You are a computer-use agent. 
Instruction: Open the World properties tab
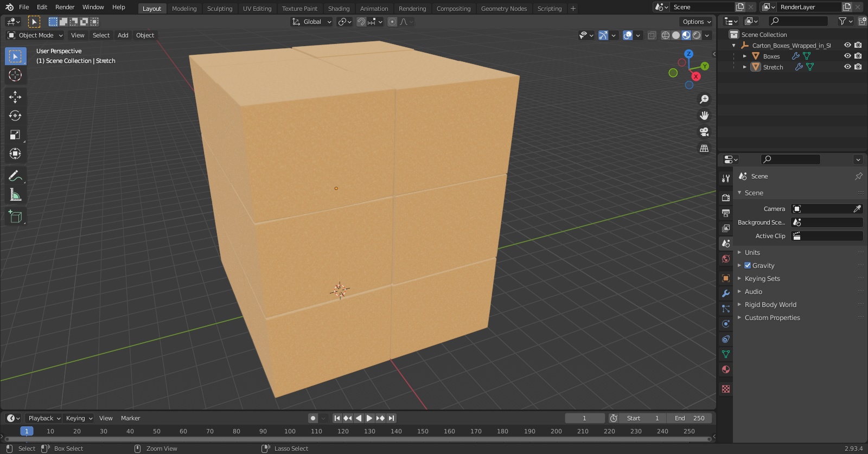[x=725, y=259]
